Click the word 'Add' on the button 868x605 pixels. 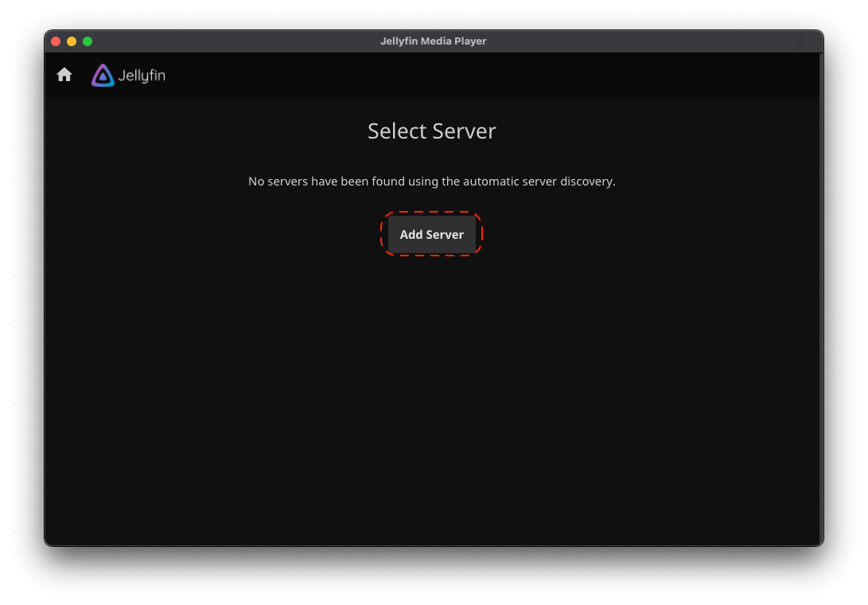point(411,235)
